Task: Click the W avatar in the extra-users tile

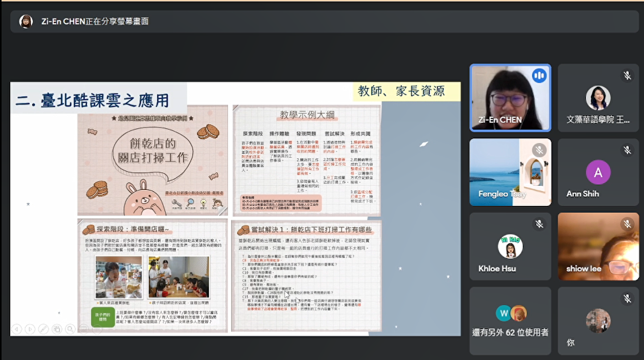Action: pyautogui.click(x=504, y=313)
